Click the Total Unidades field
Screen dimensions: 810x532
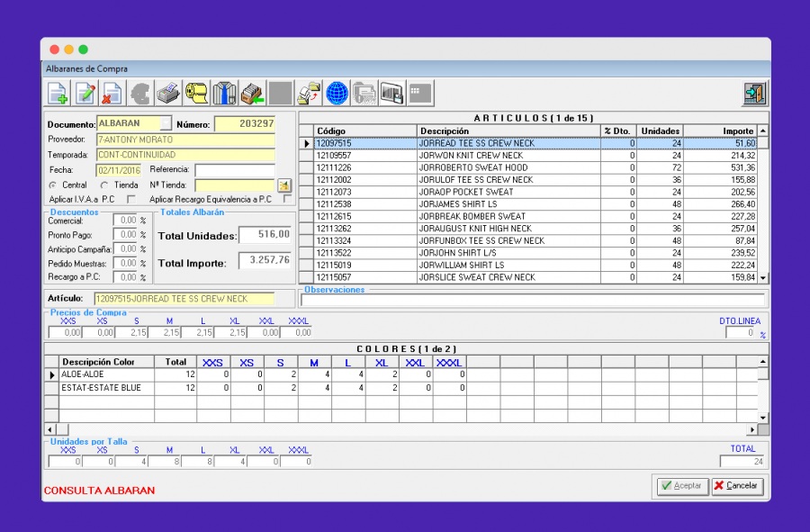coord(265,234)
